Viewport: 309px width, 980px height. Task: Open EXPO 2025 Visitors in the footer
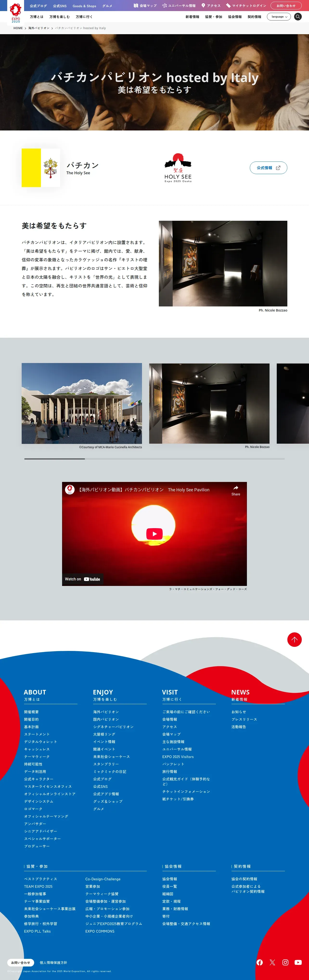(178, 757)
